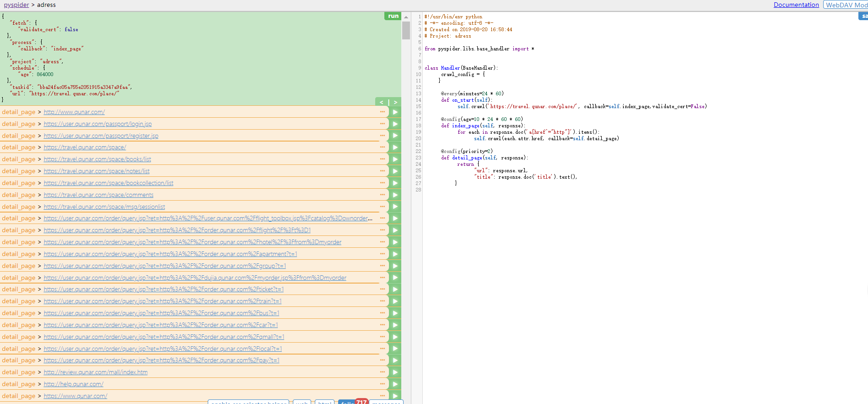Show details for space/msg/sessionlist task

click(382, 207)
